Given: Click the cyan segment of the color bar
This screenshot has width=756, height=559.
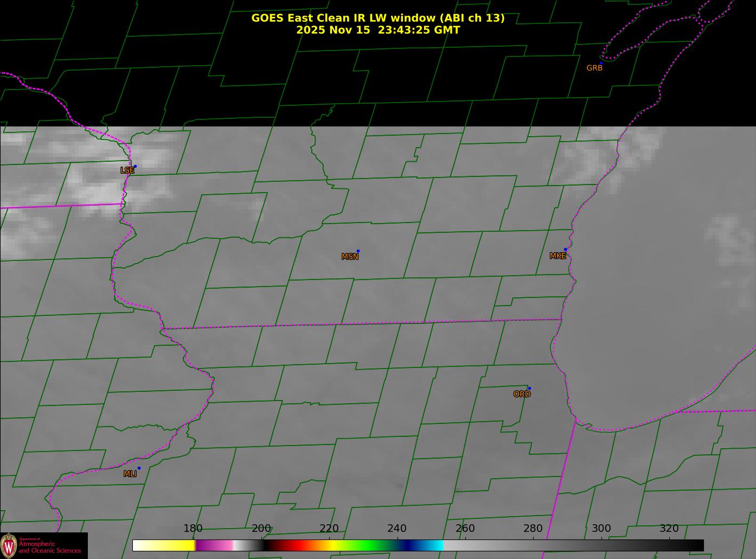Looking at the screenshot, I should click(x=434, y=545).
